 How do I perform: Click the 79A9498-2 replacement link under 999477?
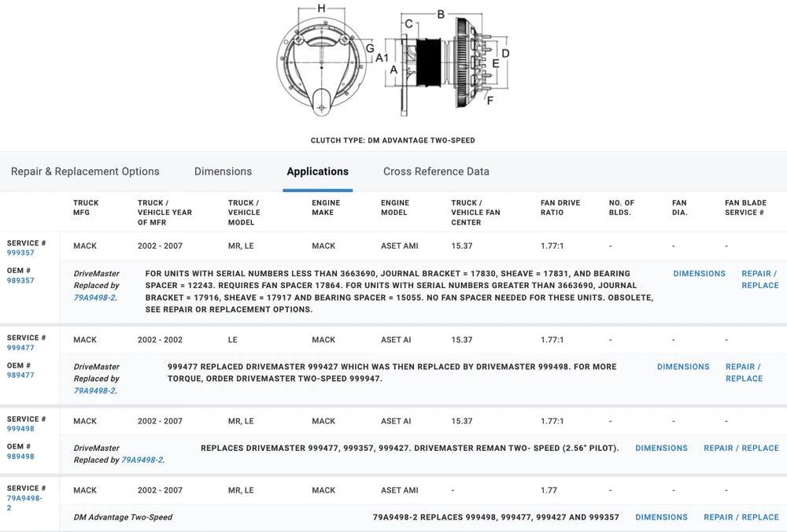coord(94,390)
